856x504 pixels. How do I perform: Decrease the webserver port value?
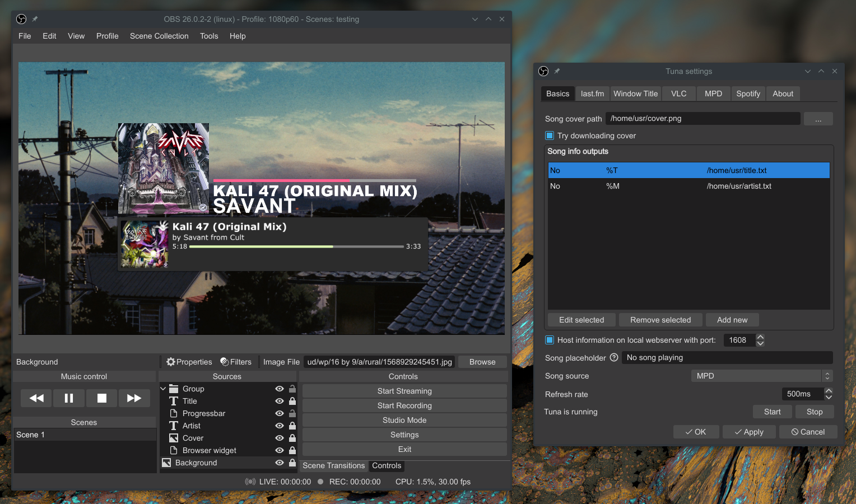click(760, 343)
